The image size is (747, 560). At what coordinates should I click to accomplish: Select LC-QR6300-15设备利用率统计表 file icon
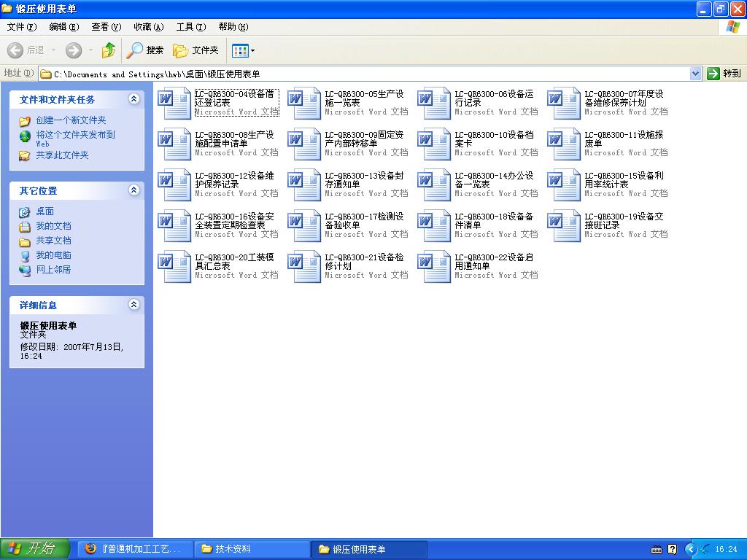pyautogui.click(x=564, y=184)
